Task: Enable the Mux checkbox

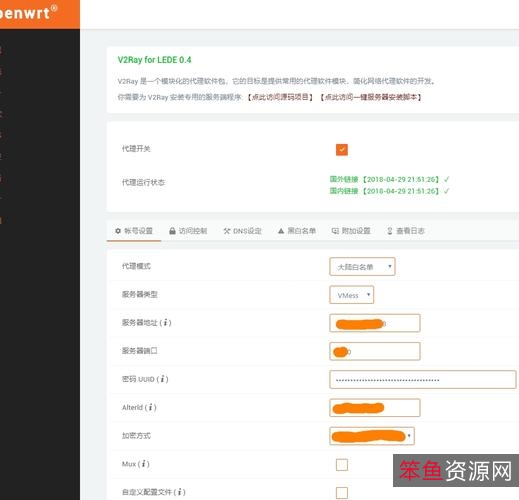Action: point(342,464)
